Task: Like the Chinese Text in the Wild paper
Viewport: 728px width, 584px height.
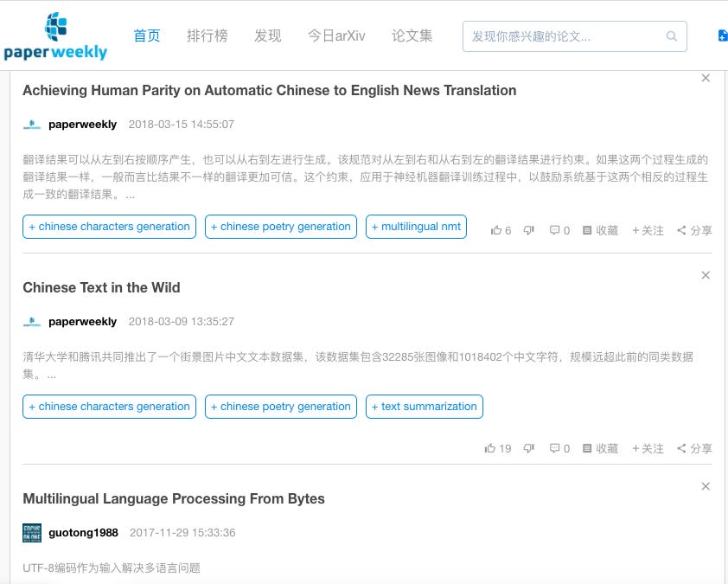Action: pos(491,448)
